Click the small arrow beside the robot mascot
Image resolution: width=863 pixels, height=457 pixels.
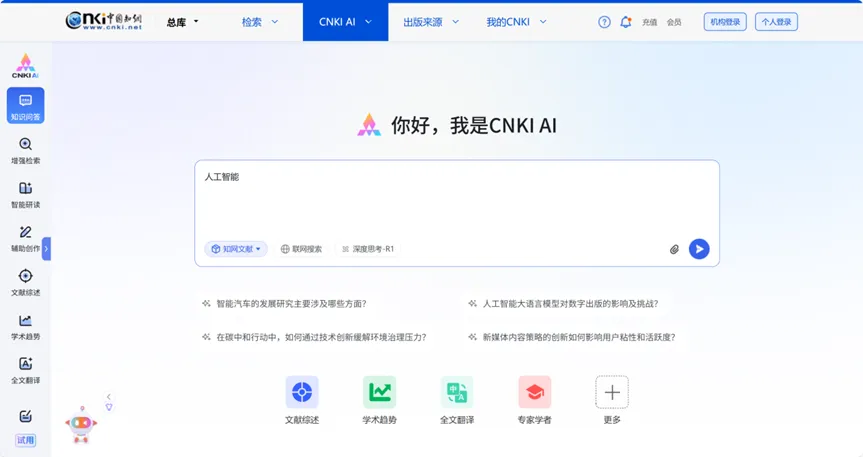coord(109,396)
